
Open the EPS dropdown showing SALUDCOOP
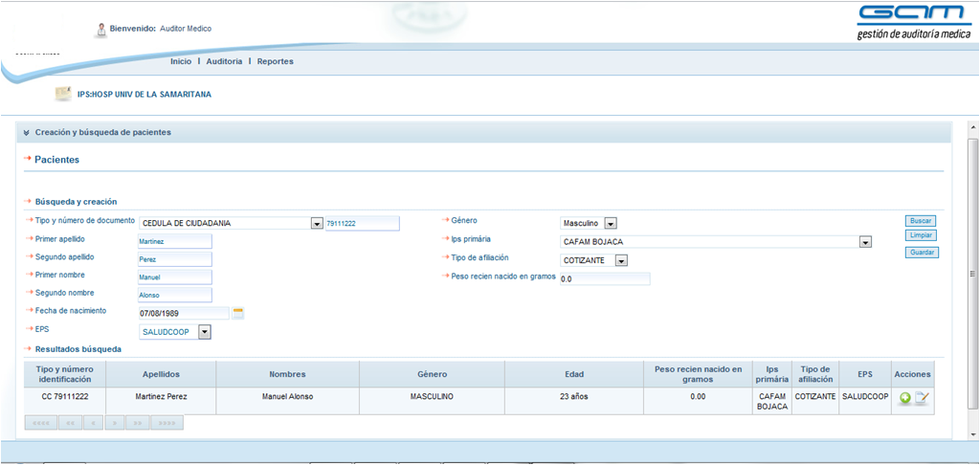pyautogui.click(x=205, y=333)
